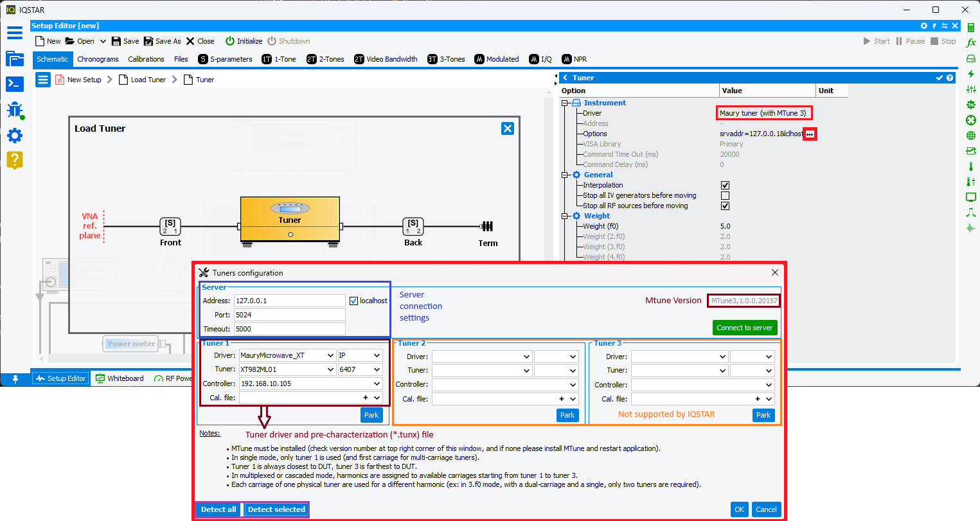Viewport: 980px width, 521px height.
Task: Click the green waveform pulse icon
Action: [971, 228]
